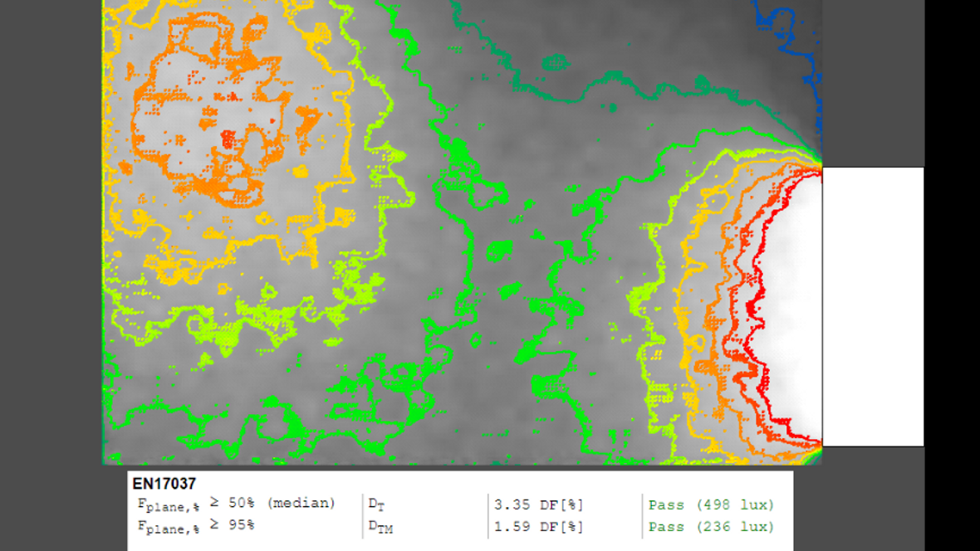Click the EN17037 heading in results table

[x=164, y=484]
